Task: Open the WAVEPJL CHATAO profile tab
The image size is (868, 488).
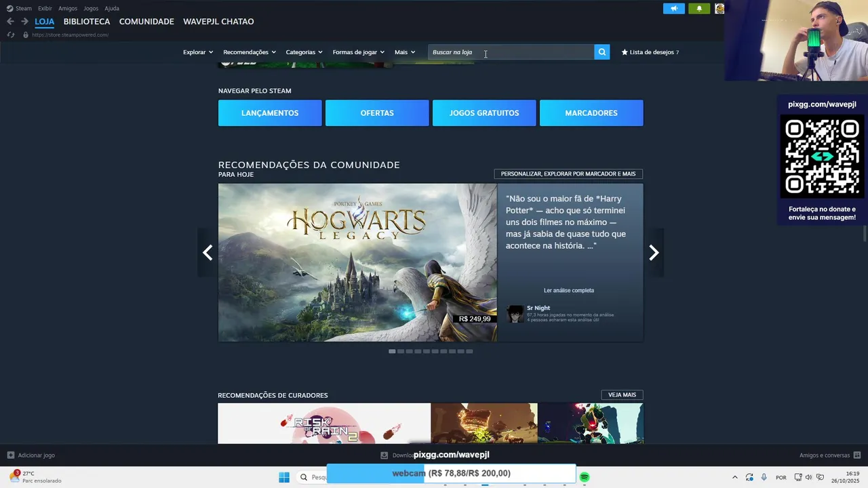Action: click(218, 22)
